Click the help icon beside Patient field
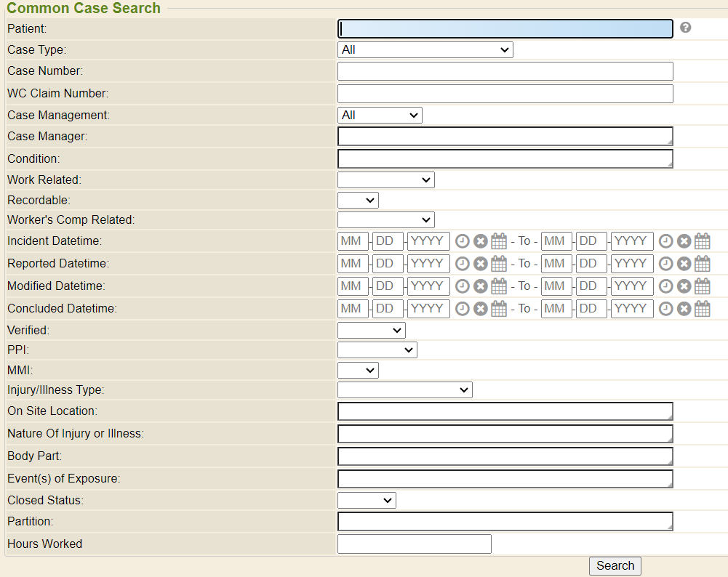The width and height of the screenshot is (728, 577). tap(685, 28)
